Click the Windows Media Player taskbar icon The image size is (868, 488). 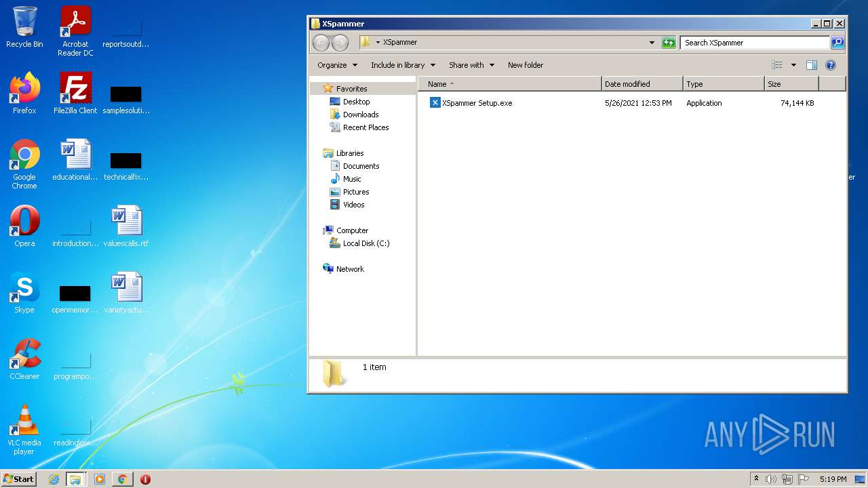[x=100, y=479]
